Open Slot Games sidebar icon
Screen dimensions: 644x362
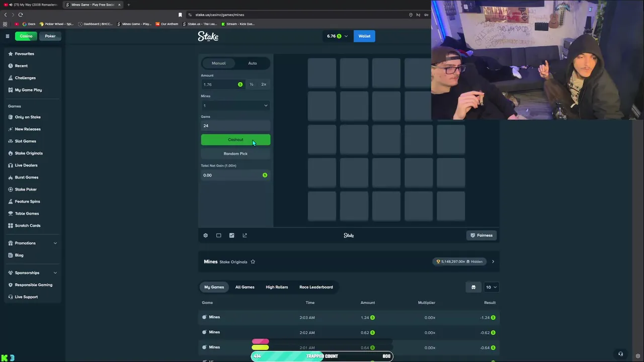click(11, 141)
